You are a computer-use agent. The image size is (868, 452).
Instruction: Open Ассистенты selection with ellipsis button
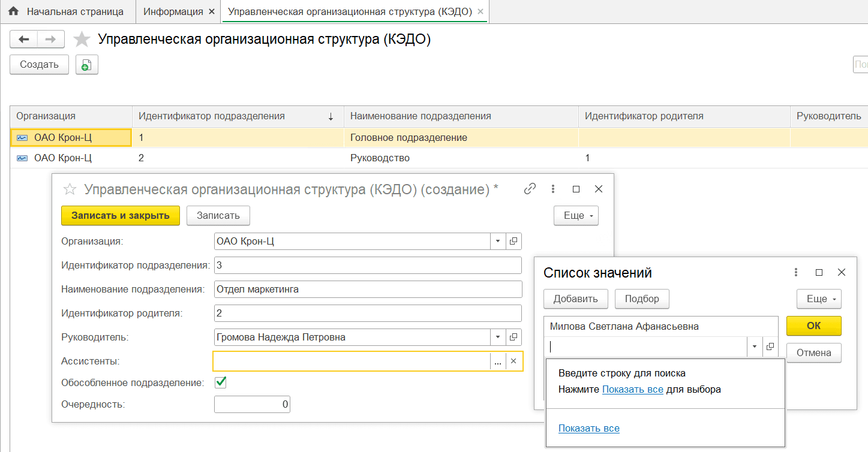pos(497,361)
